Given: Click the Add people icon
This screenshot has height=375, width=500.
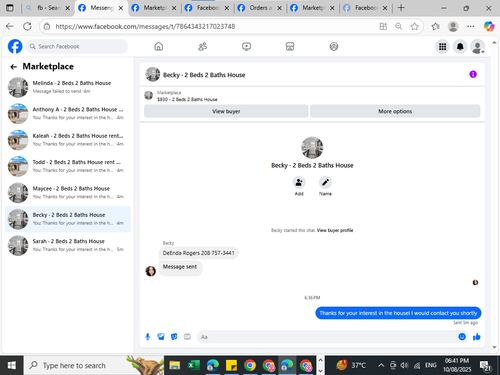Looking at the screenshot, I should (299, 182).
